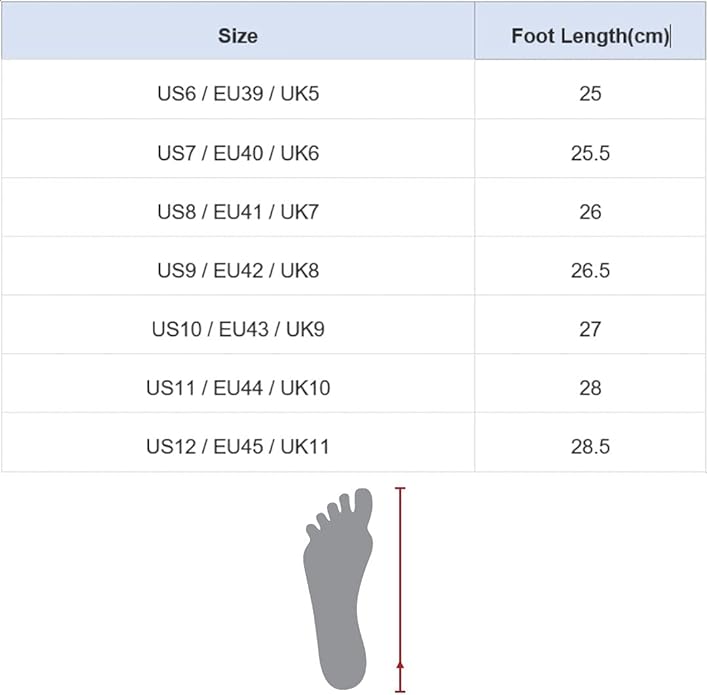
Task: Select the foot length value 27
Action: [590, 328]
